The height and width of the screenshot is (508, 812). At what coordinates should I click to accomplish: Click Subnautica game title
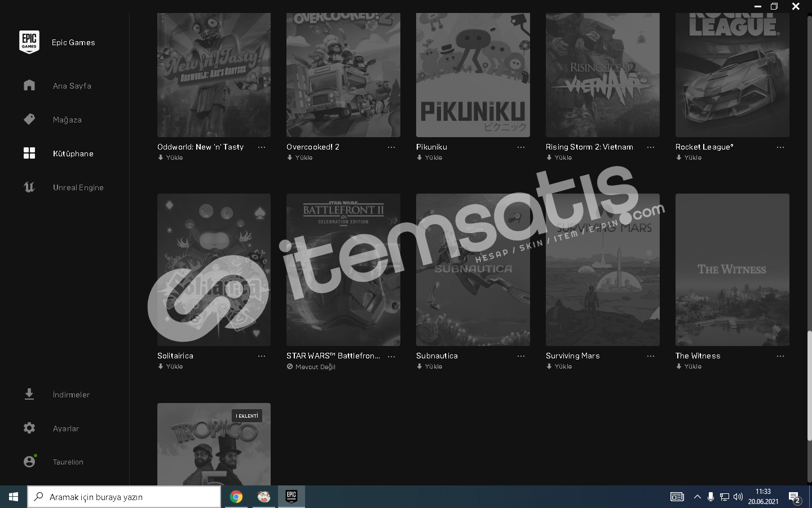[437, 356]
